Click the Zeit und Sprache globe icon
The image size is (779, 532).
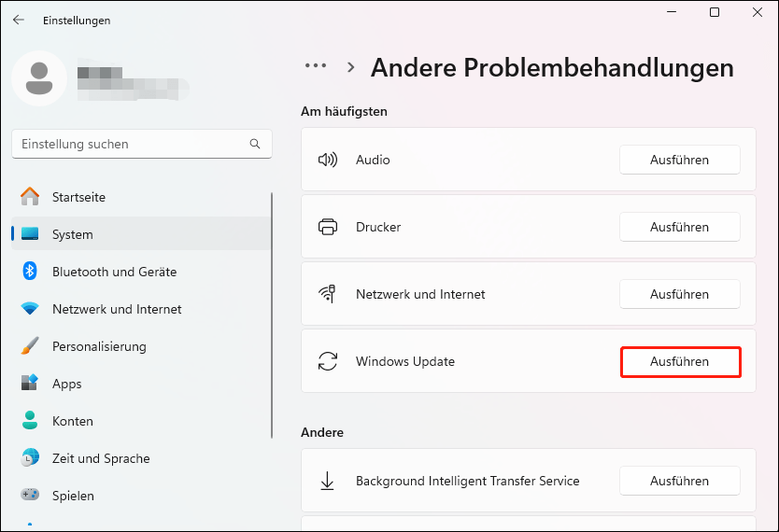pyautogui.click(x=30, y=457)
